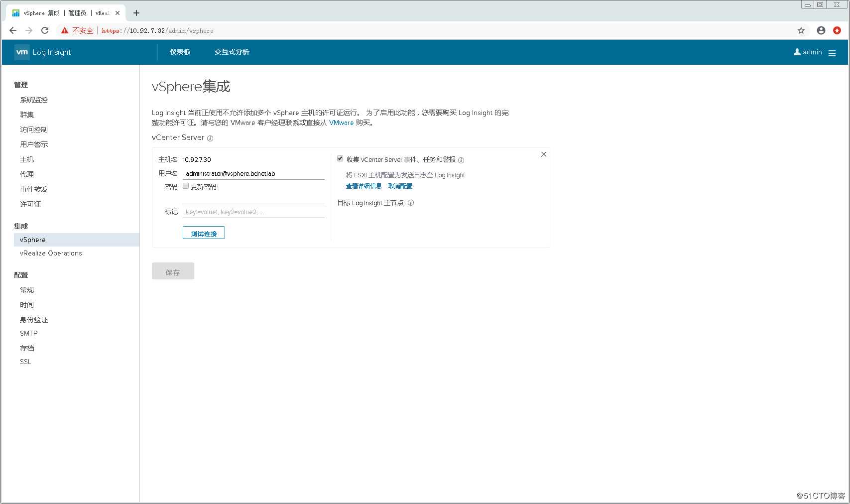This screenshot has height=504, width=850.
Task: Click the 用户名 input field
Action: 253,173
